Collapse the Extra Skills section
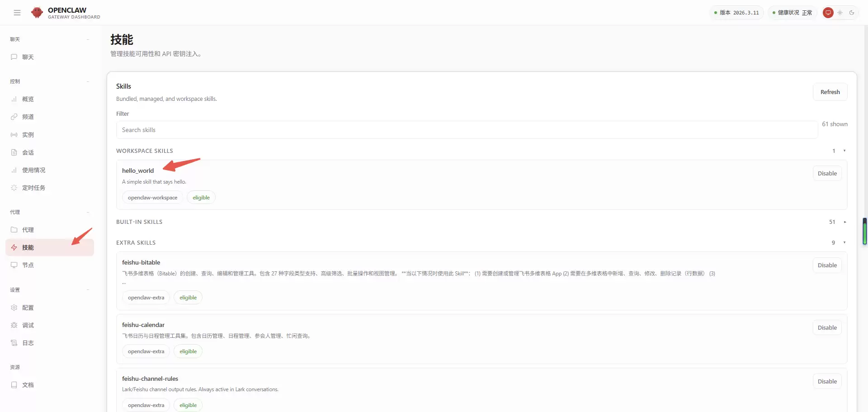Screen dimensions: 868x412 point(844,243)
